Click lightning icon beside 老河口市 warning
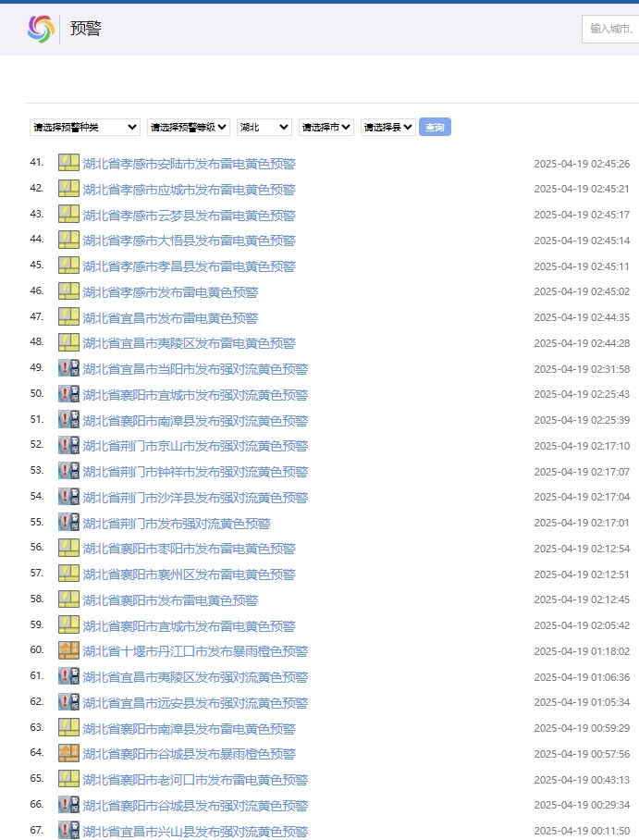The height and width of the screenshot is (840, 639). point(68,780)
